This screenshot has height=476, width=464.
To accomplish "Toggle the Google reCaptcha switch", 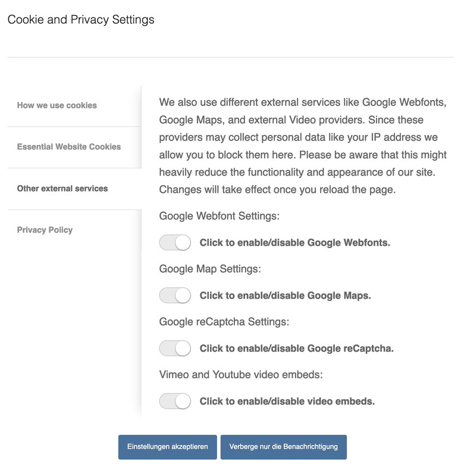I will (175, 348).
